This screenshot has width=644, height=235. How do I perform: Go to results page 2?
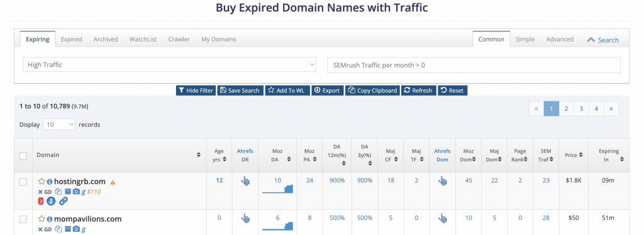(x=567, y=108)
